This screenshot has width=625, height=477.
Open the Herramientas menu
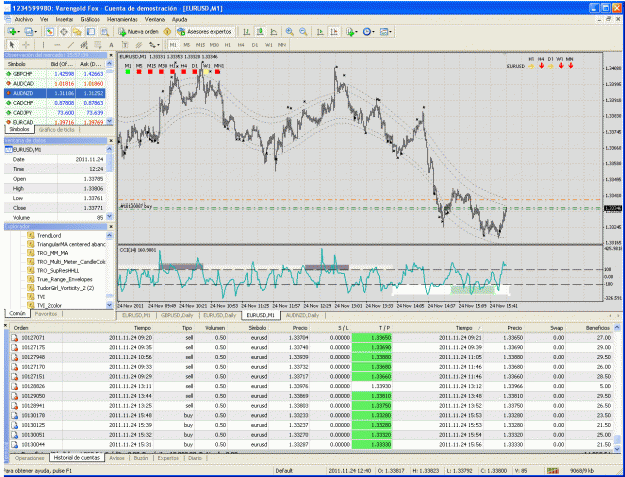pyautogui.click(x=122, y=19)
